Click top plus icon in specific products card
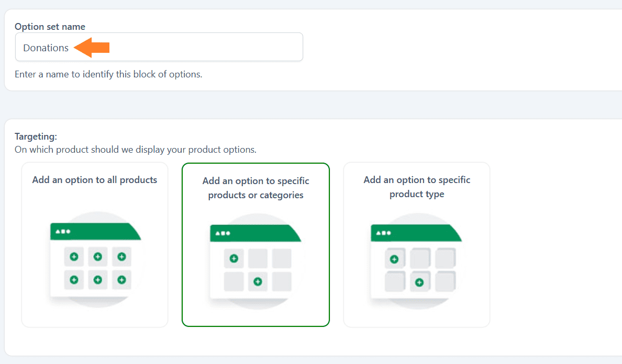 point(234,259)
